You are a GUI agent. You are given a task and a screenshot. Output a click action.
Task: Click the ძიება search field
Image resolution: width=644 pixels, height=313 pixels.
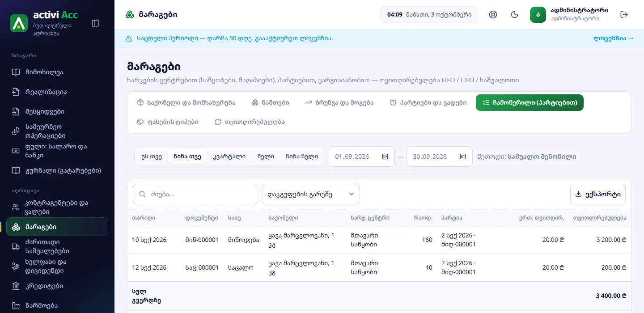pos(195,194)
